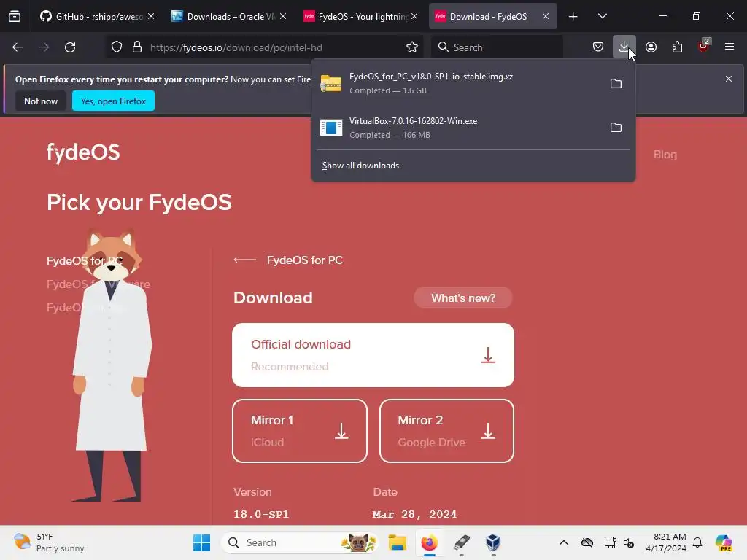Open network tray icon
The image size is (747, 560).
click(610, 542)
